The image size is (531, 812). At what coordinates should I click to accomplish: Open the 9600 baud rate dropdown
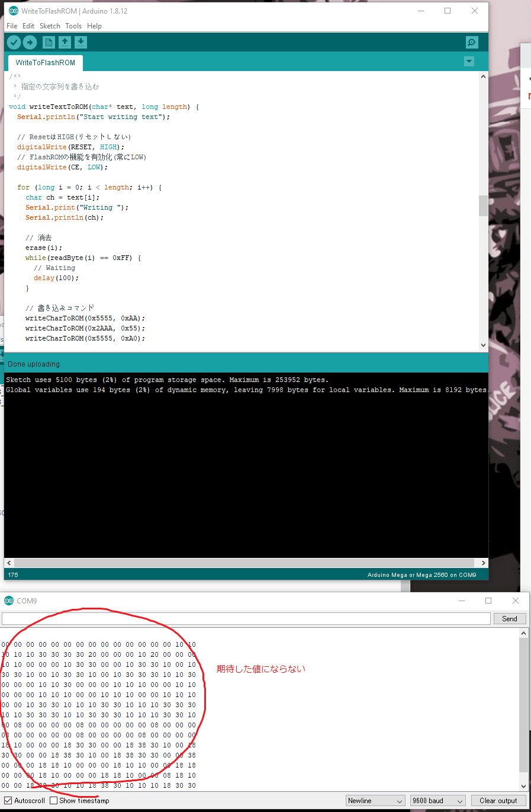pyautogui.click(x=438, y=801)
